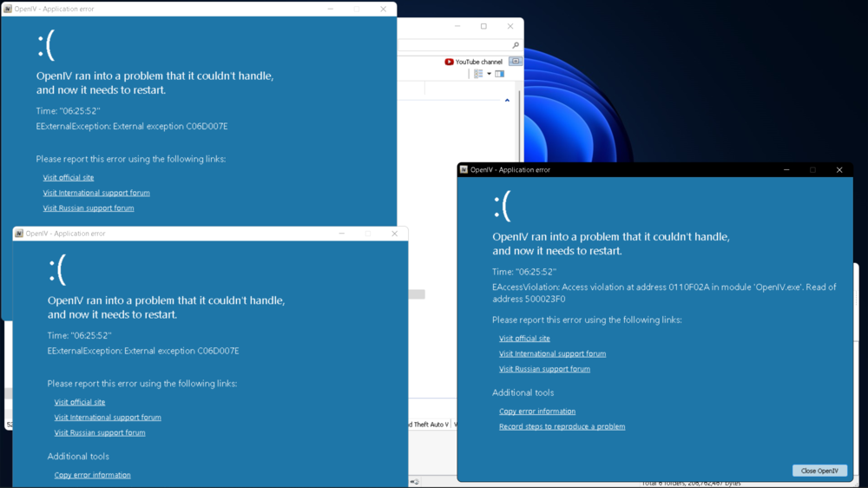Open the YouTube channel link

pyautogui.click(x=474, y=62)
